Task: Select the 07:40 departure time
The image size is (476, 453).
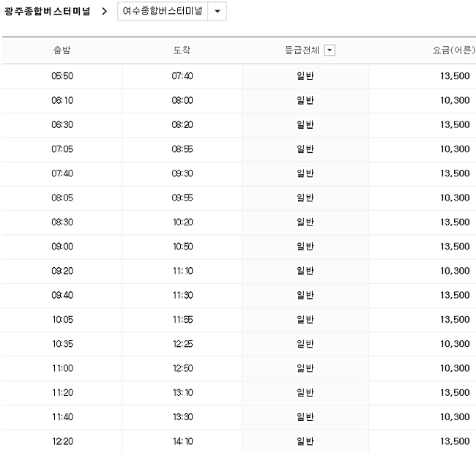Action: [62, 173]
